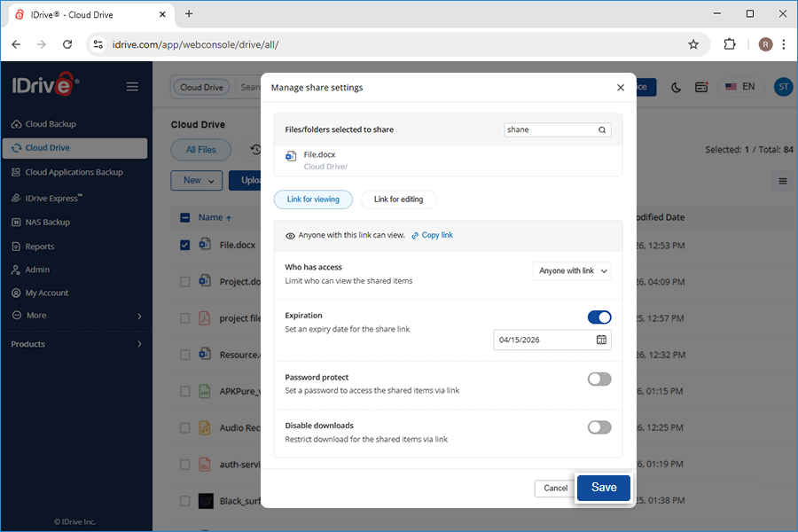Click Black_surf image thumbnail
The height and width of the screenshot is (532, 798).
pos(206,501)
